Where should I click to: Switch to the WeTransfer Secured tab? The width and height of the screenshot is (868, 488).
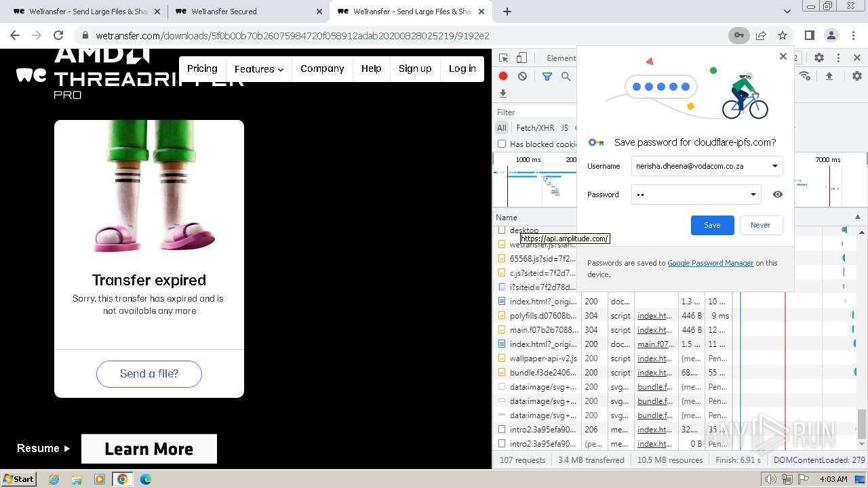[x=248, y=12]
